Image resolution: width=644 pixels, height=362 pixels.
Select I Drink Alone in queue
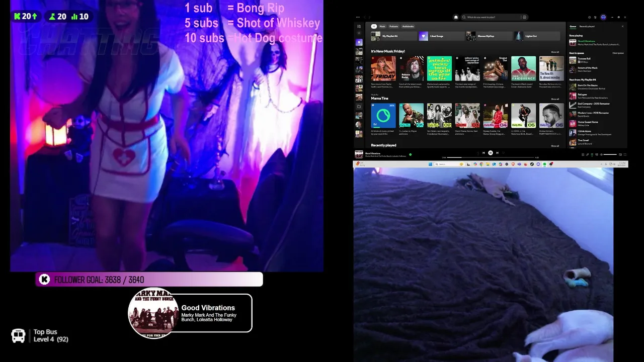(x=597, y=133)
